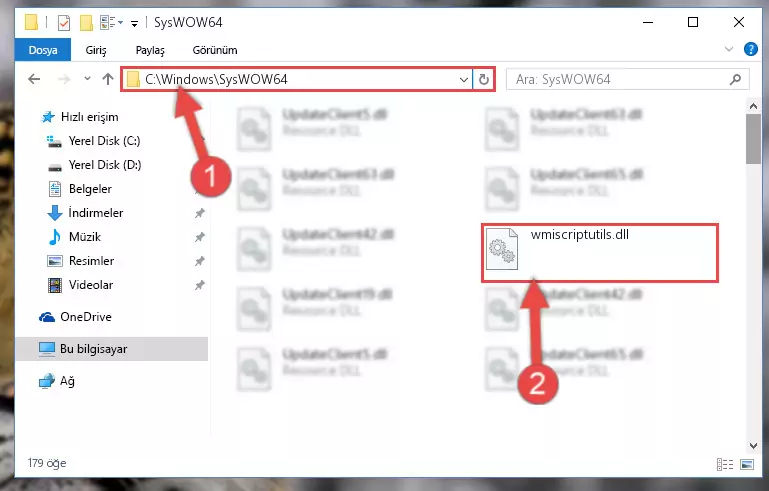Click the Properties quick access icon
769x491 pixels.
click(x=64, y=23)
